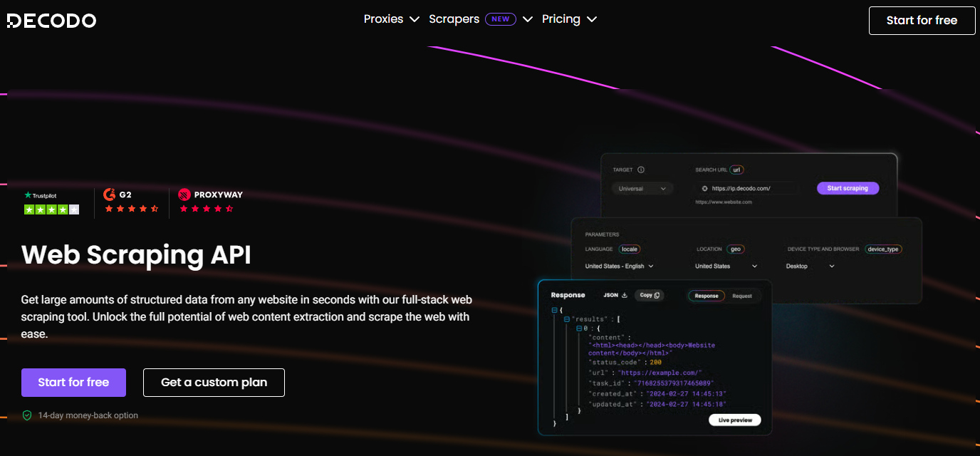Click the info icon next to TARGET

click(641, 170)
